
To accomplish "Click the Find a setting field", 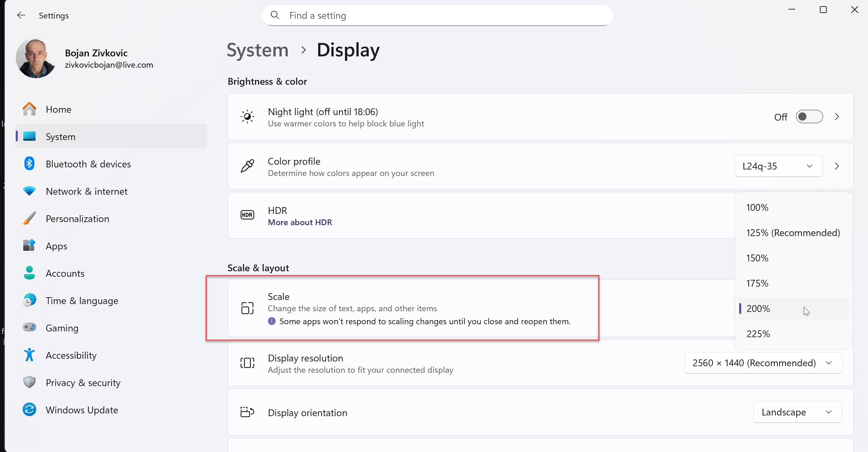I will 437,15.
